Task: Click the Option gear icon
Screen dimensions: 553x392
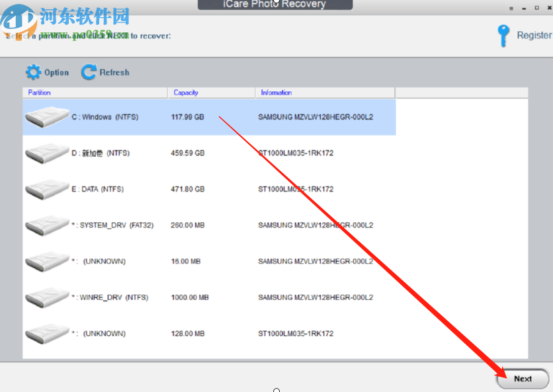Action: point(33,72)
